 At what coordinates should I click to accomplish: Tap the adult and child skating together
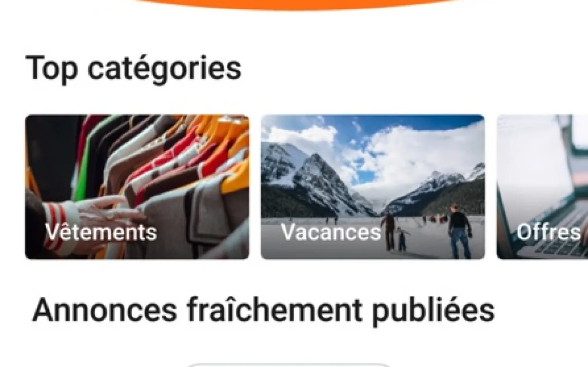pyautogui.click(x=395, y=232)
